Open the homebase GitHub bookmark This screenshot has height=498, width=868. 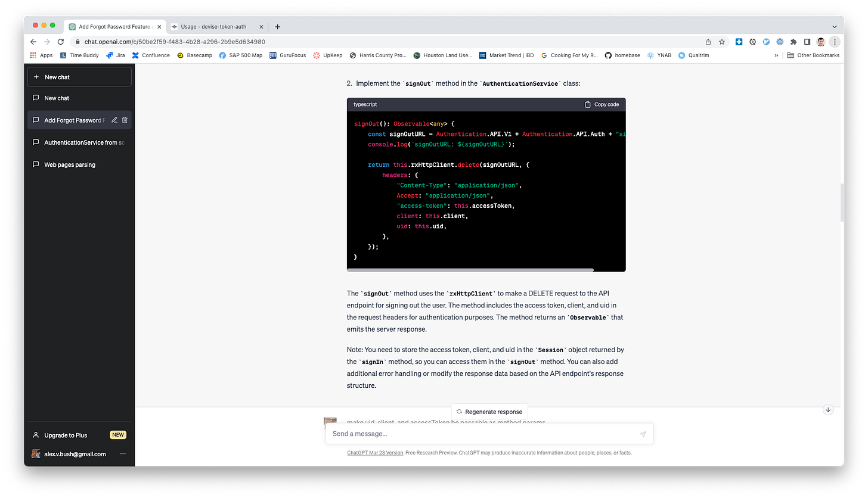[x=622, y=55]
